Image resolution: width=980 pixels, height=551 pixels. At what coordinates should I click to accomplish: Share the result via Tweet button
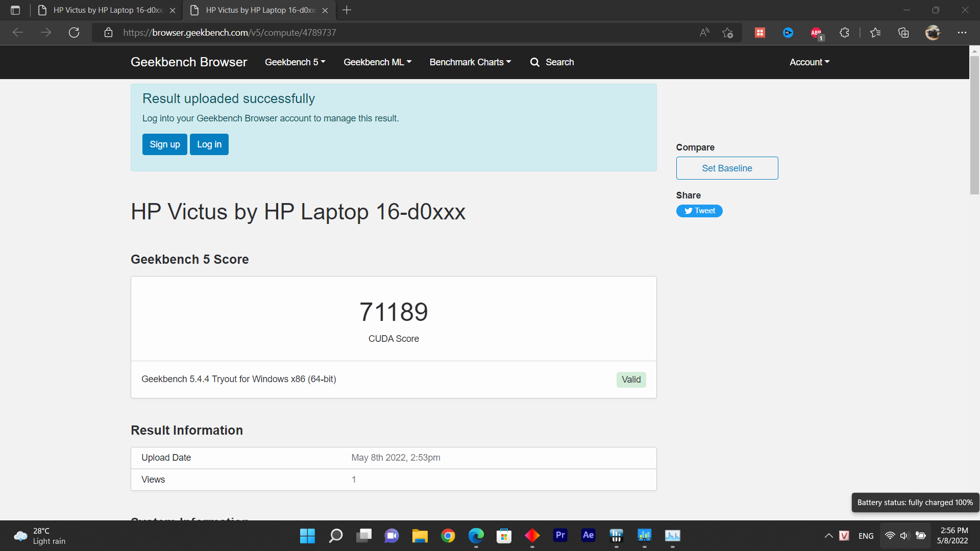pos(699,211)
